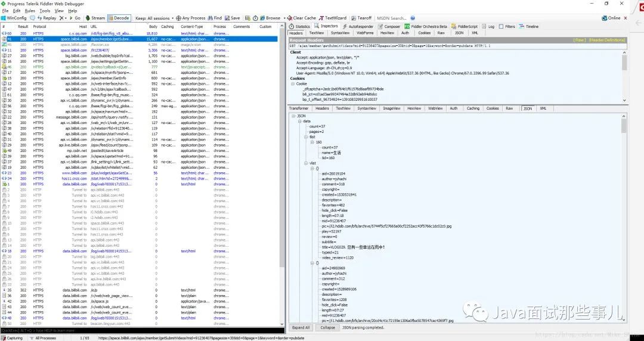Collapse the data node in JSON tree

(299, 121)
